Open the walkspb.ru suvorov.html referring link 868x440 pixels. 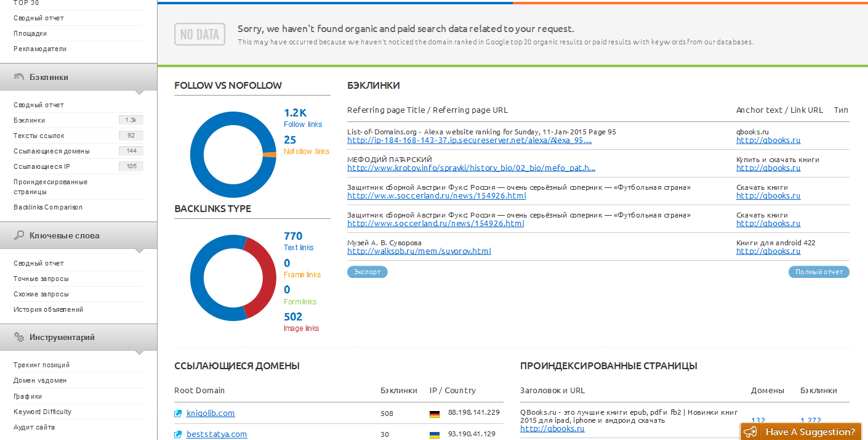pos(419,251)
